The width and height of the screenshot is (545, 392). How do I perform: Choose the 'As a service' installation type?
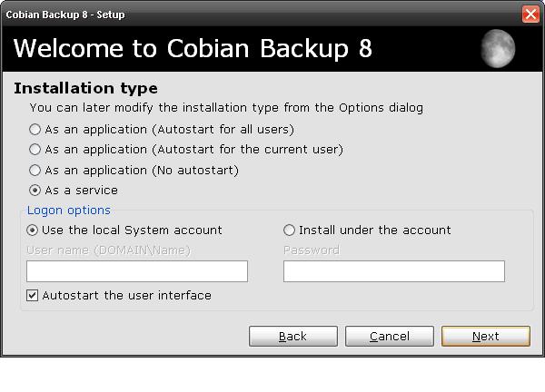tap(35, 191)
